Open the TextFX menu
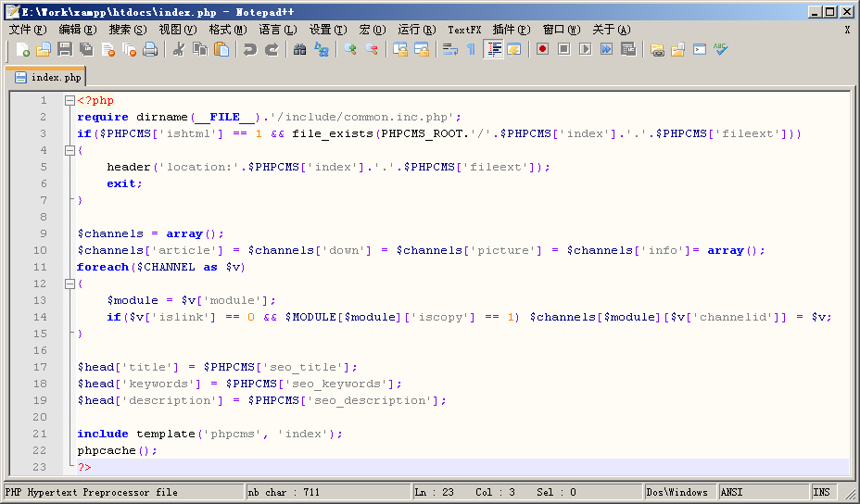 point(464,30)
